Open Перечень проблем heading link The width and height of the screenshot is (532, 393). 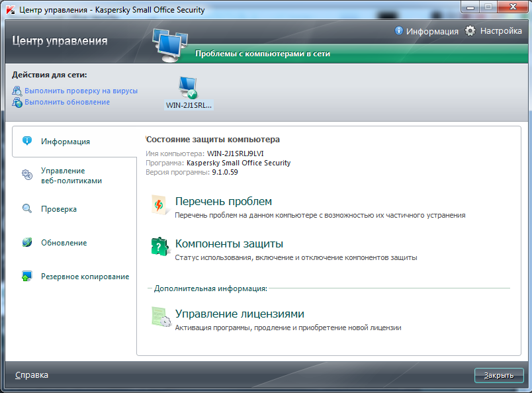click(224, 201)
